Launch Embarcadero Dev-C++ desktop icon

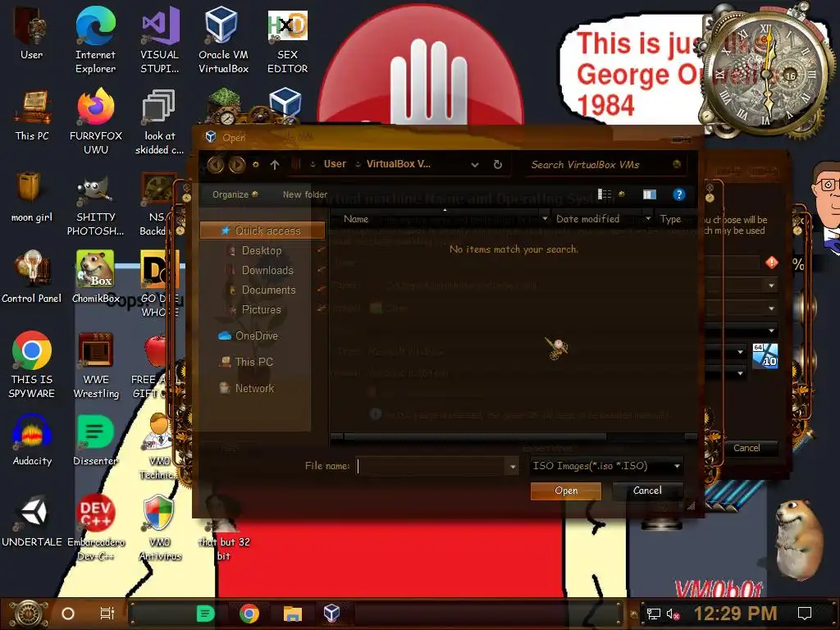[96, 527]
